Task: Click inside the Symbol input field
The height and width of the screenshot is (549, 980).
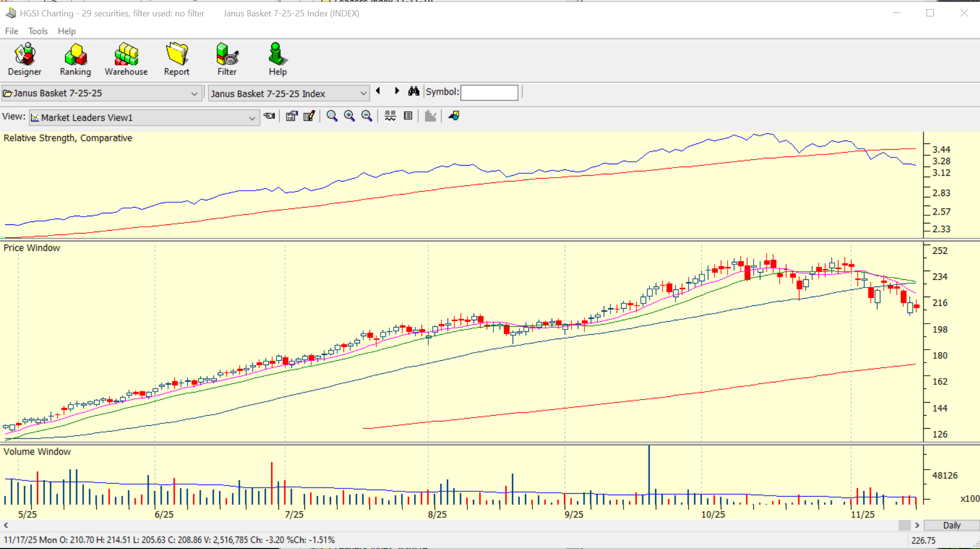Action: click(489, 92)
